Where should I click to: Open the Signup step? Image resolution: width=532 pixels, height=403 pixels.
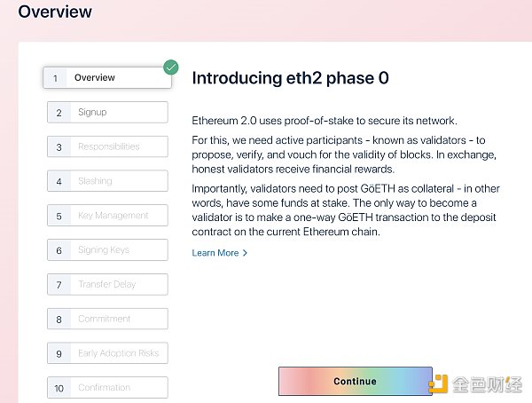click(106, 113)
